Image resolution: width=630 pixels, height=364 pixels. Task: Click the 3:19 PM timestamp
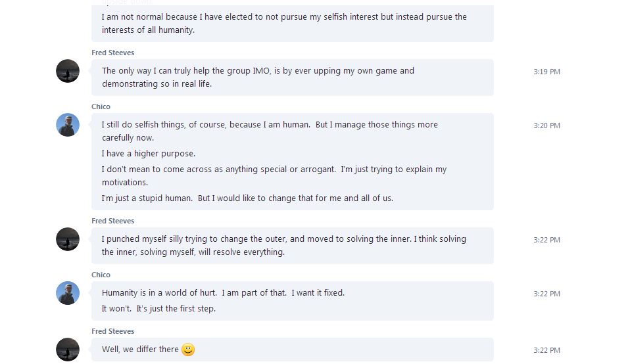[546, 72]
